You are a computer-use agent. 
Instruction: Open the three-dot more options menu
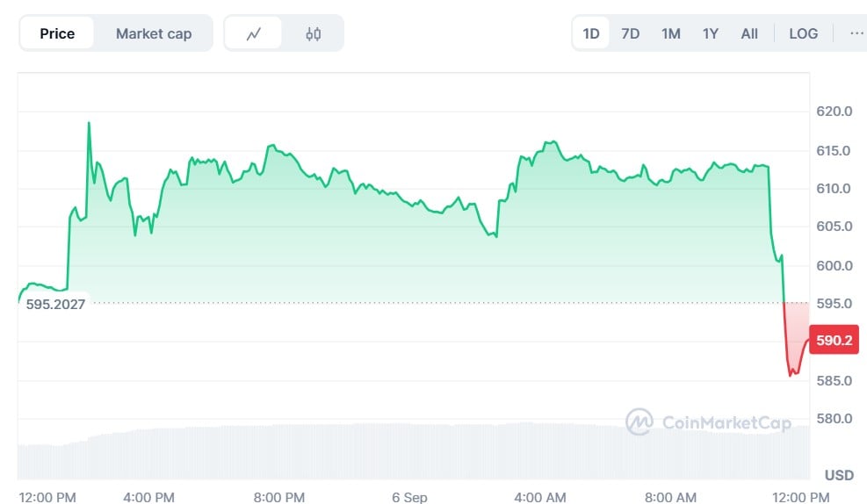pos(856,33)
